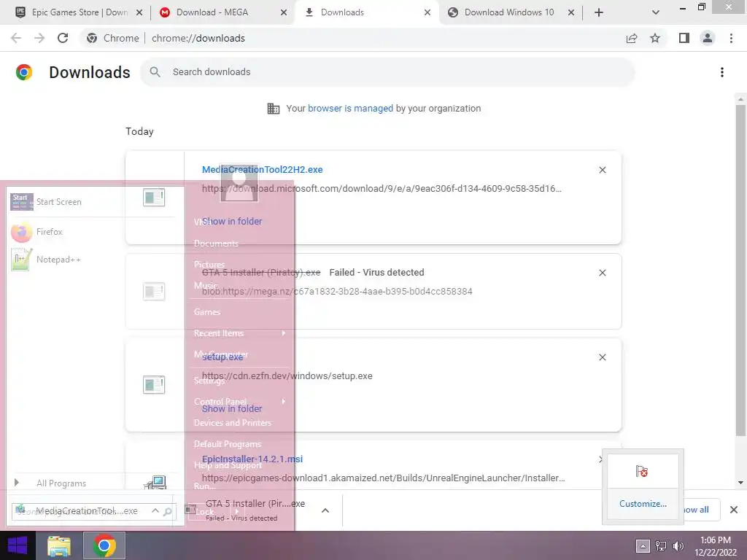Open the 'browser is managed' link

pos(351,109)
